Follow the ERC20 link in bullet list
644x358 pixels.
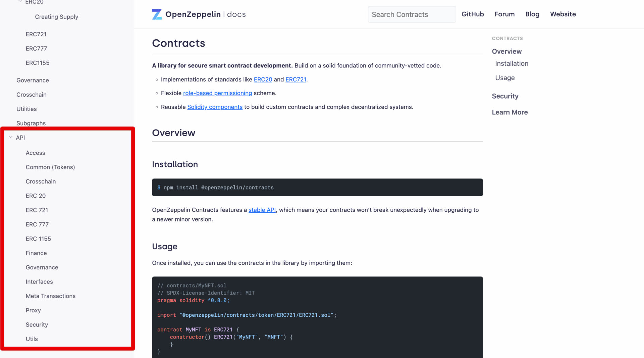[263, 80]
